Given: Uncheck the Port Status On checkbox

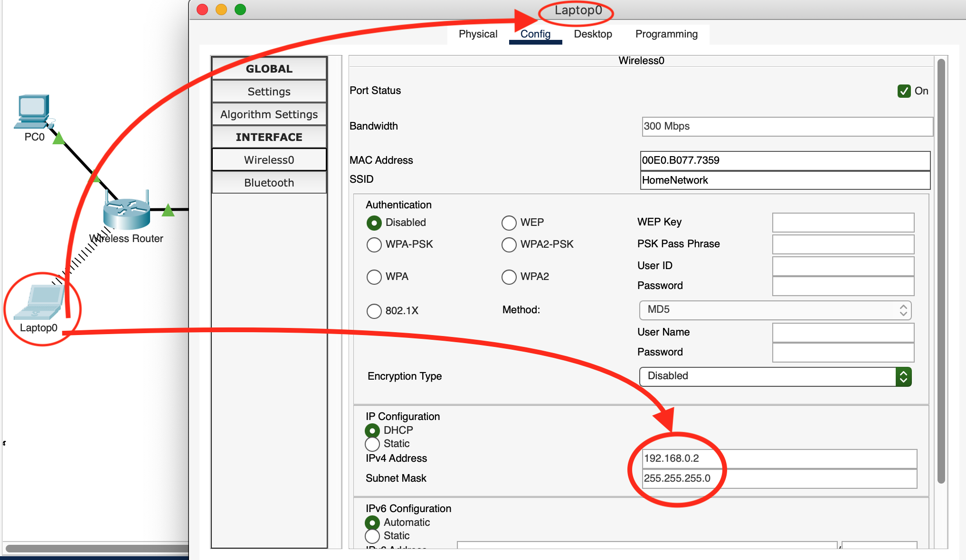Looking at the screenshot, I should [x=904, y=91].
